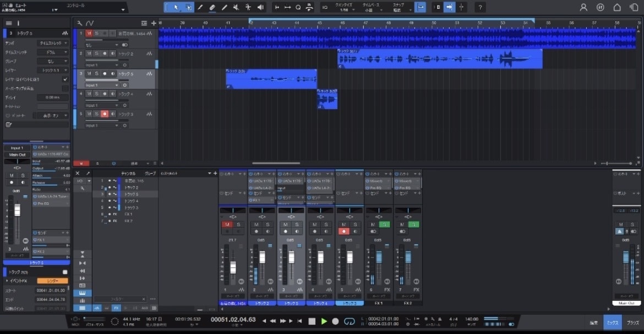Toggle snap button in toolbar
This screenshot has height=334, width=644.
(x=420, y=7)
